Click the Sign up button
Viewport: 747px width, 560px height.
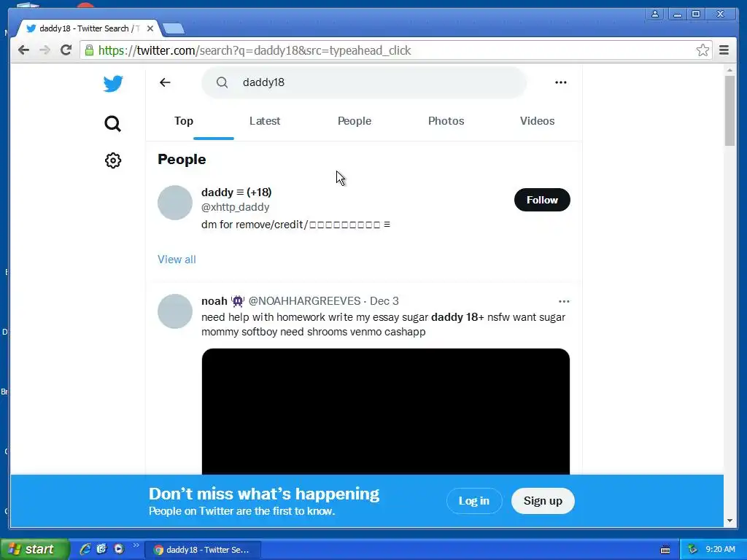543,501
